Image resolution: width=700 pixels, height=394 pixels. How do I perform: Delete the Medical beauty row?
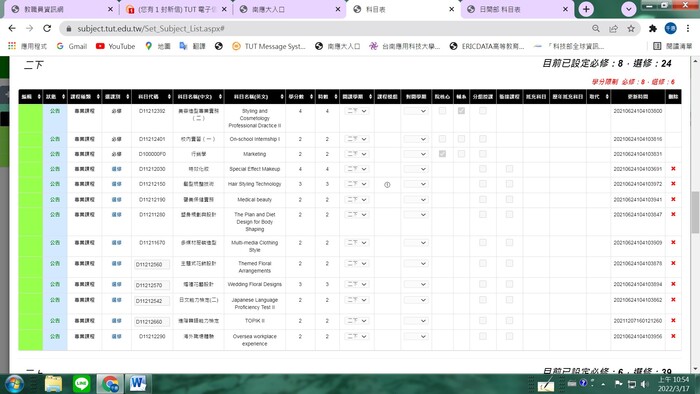click(673, 199)
